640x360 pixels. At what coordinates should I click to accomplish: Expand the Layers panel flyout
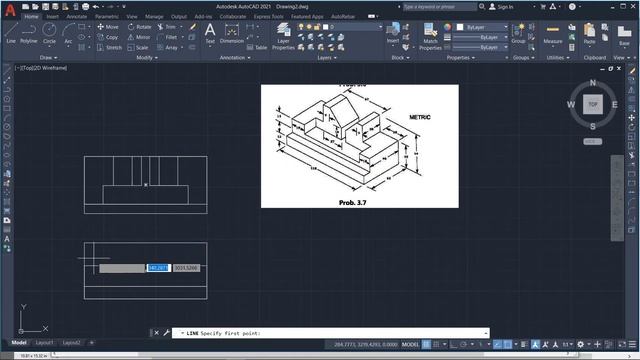327,58
